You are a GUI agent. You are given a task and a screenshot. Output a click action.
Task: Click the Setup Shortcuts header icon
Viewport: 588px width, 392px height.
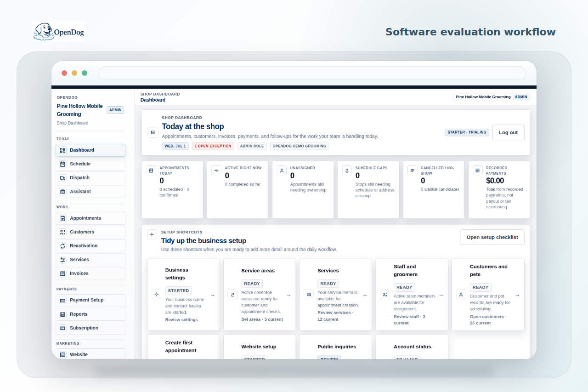(152, 234)
